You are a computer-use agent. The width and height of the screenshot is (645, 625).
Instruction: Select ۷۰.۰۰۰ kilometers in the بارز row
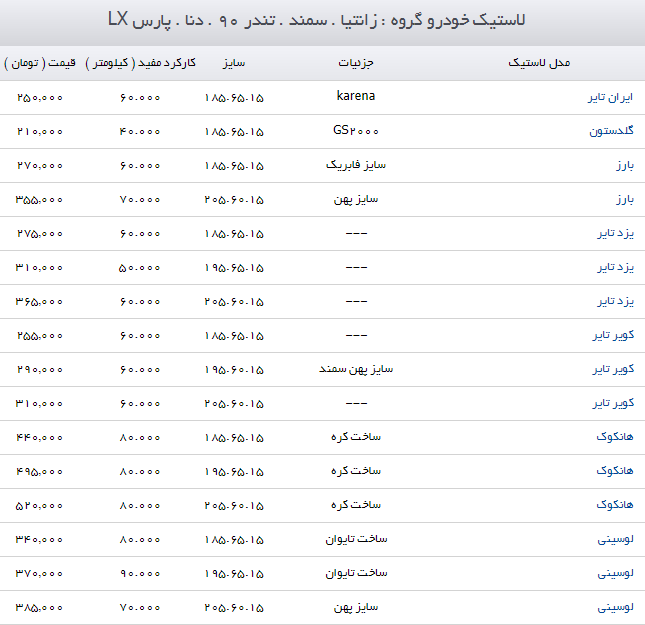click(140, 200)
